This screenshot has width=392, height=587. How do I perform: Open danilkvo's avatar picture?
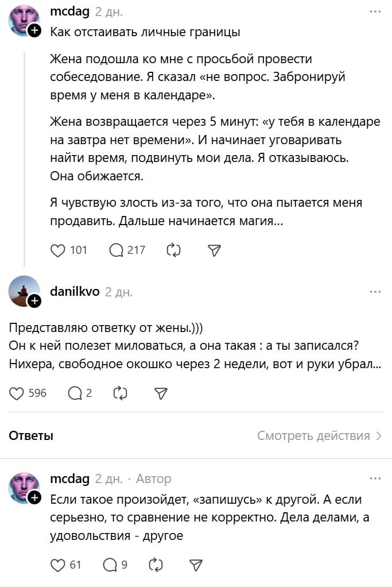[23, 291]
